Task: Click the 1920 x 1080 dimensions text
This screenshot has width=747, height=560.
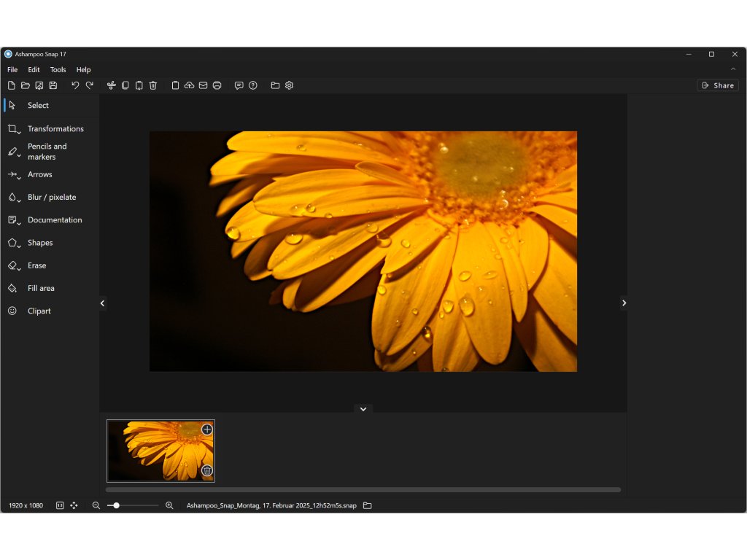Action: click(x=26, y=505)
